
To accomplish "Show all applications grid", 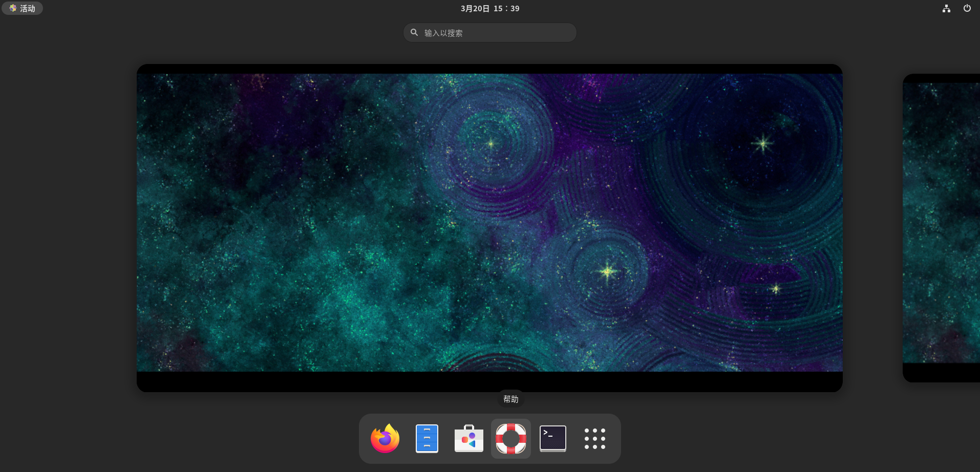I will 595,439.
